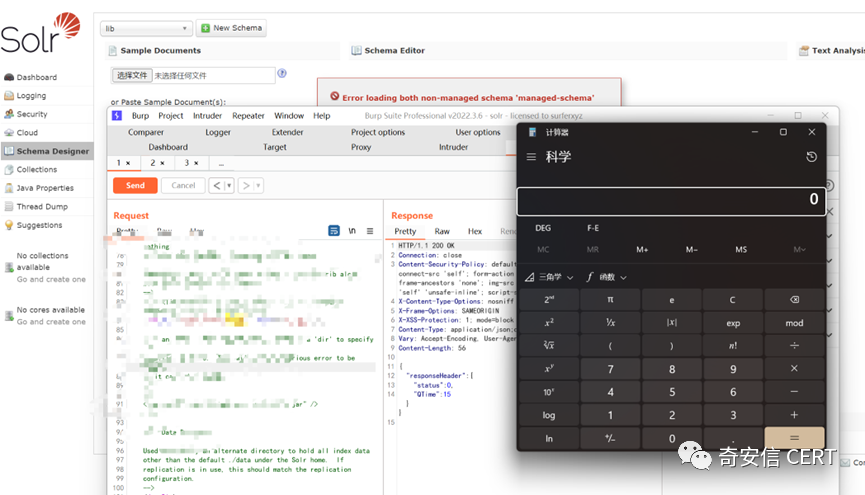Switch response view to Raw
Screen dimensions: 865x495
pos(442,231)
